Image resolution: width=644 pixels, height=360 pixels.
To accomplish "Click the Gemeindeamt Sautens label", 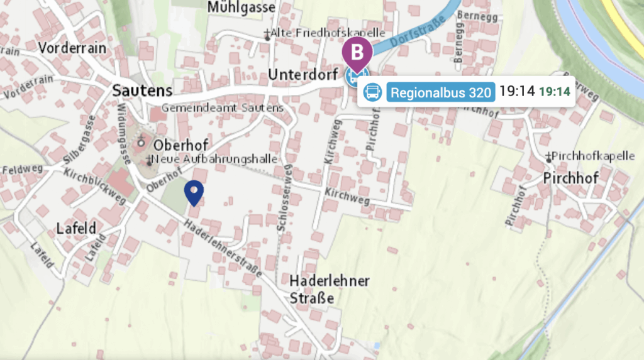I will pyautogui.click(x=222, y=108).
